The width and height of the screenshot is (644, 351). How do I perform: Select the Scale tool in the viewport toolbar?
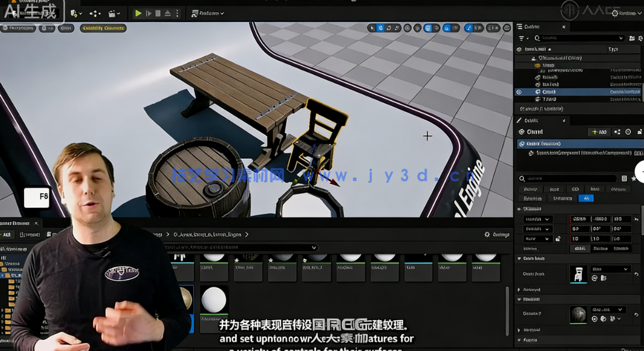point(396,27)
